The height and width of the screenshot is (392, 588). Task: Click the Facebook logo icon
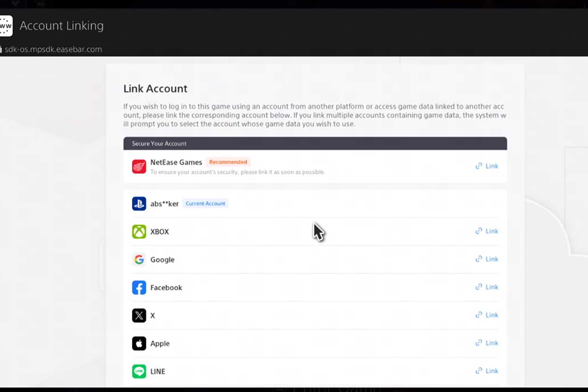click(139, 288)
